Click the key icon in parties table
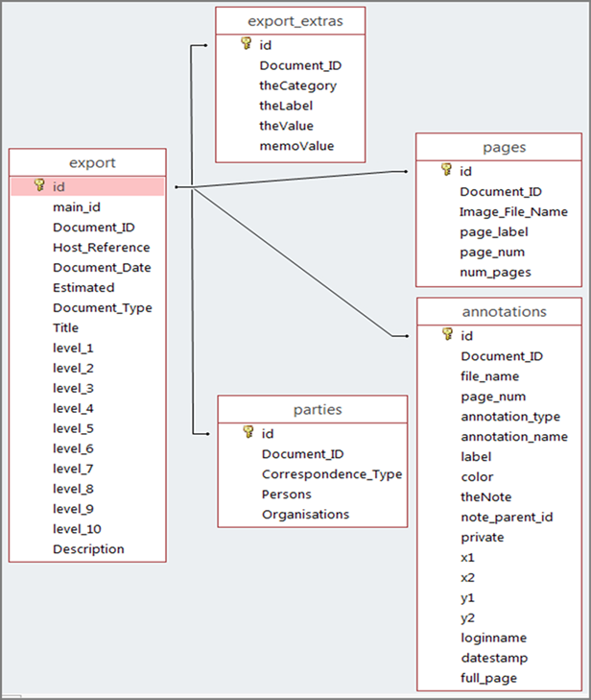 tap(248, 432)
